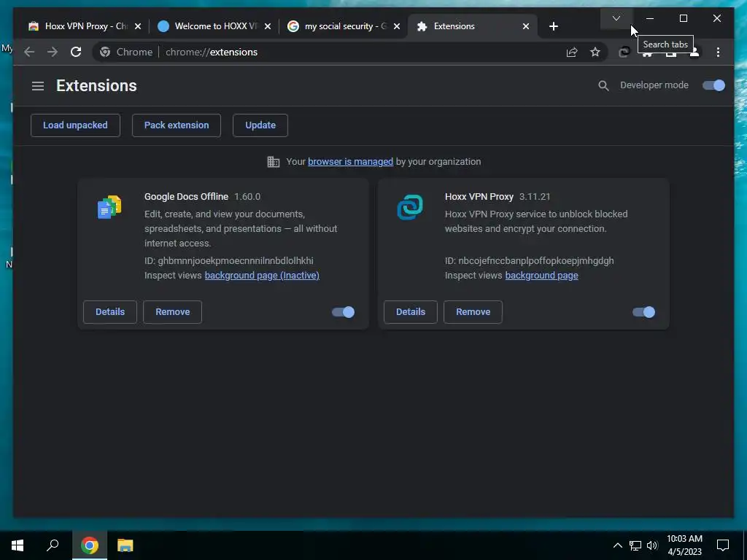Toggle Developer mode off
Image resolution: width=747 pixels, height=560 pixels.
[x=713, y=85]
